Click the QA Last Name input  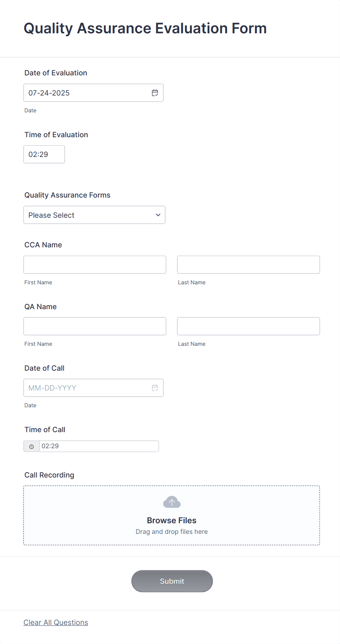coord(248,326)
